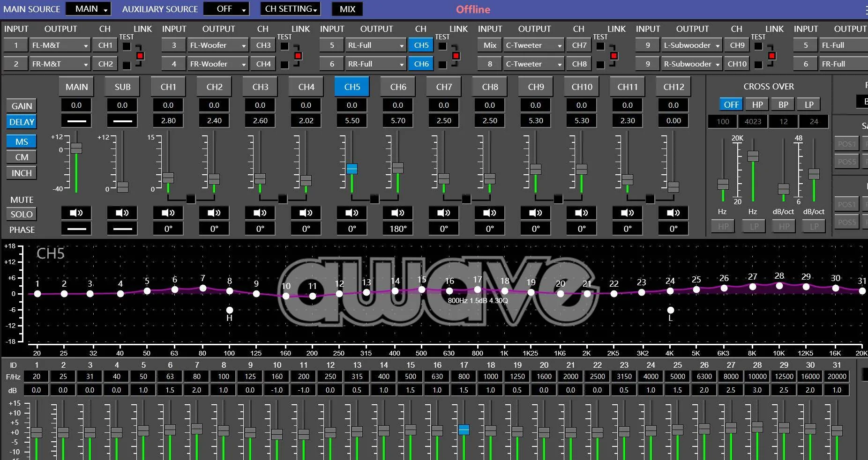Mute CH6 using its speaker icon
Image resolution: width=868 pixels, height=460 pixels.
398,213
